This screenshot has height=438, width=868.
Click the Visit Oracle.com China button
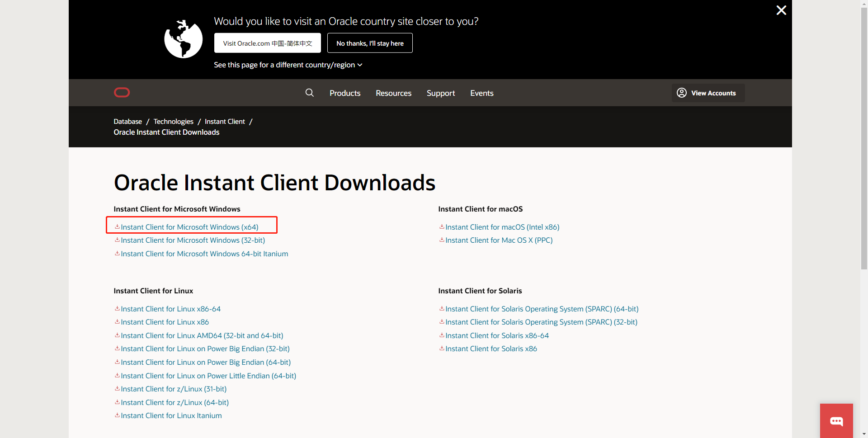(x=268, y=43)
